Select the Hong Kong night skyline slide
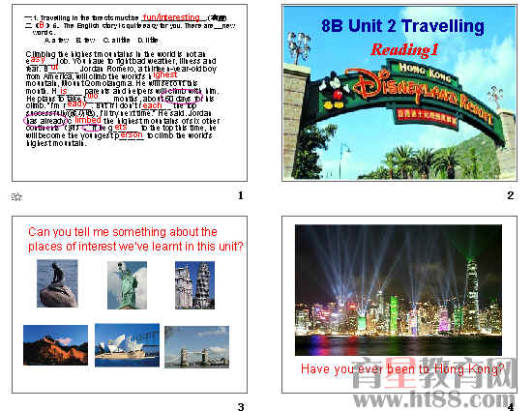Viewport: 532px width, 411px height. [399, 305]
